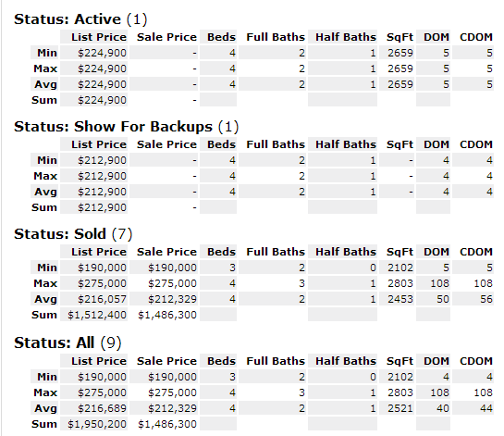Select the All average SqFt value 2521
504x436 pixels.
pos(400,408)
